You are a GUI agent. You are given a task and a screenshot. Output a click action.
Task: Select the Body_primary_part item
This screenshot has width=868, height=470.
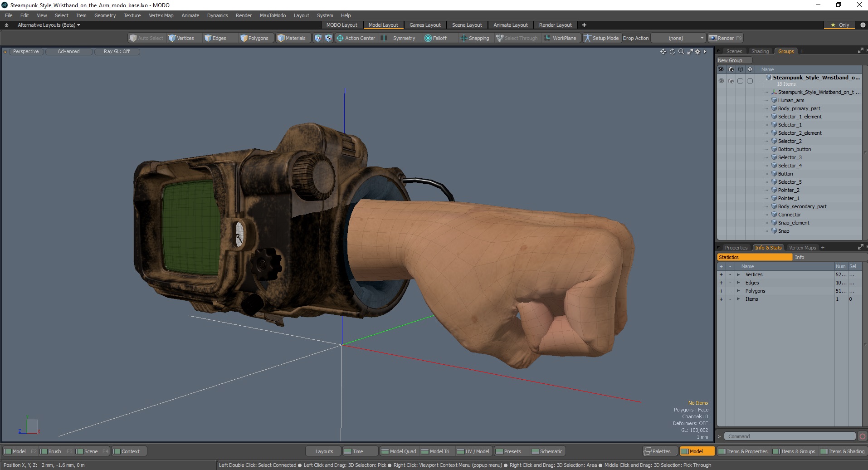coord(799,108)
